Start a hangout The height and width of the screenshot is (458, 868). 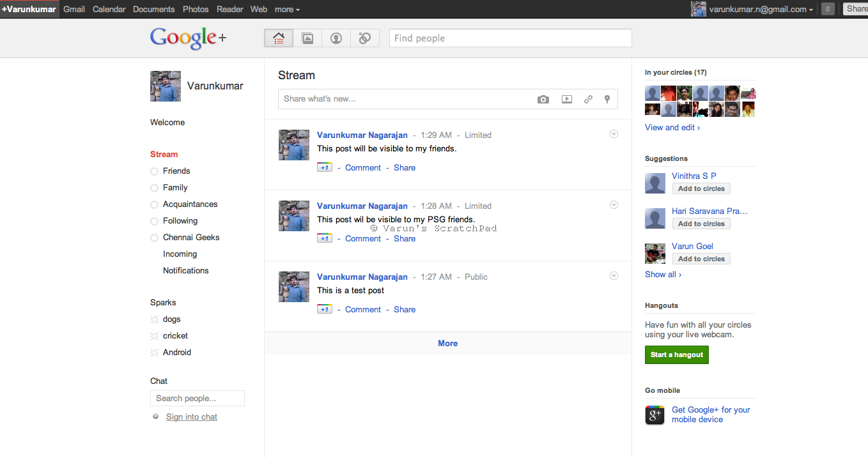pyautogui.click(x=677, y=355)
